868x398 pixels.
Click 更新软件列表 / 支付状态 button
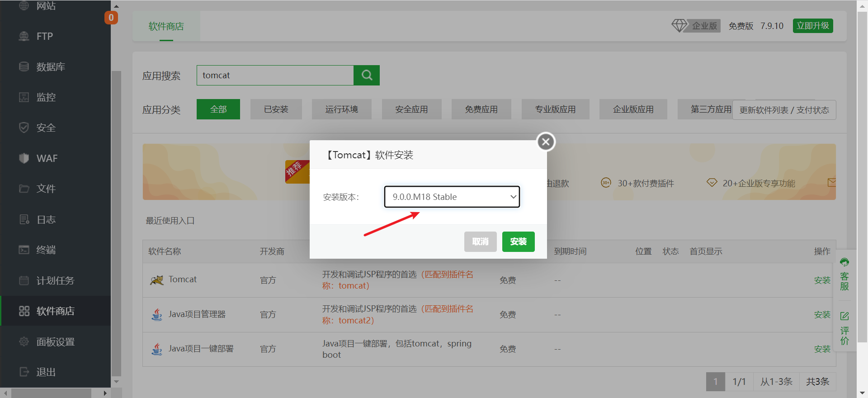[784, 110]
